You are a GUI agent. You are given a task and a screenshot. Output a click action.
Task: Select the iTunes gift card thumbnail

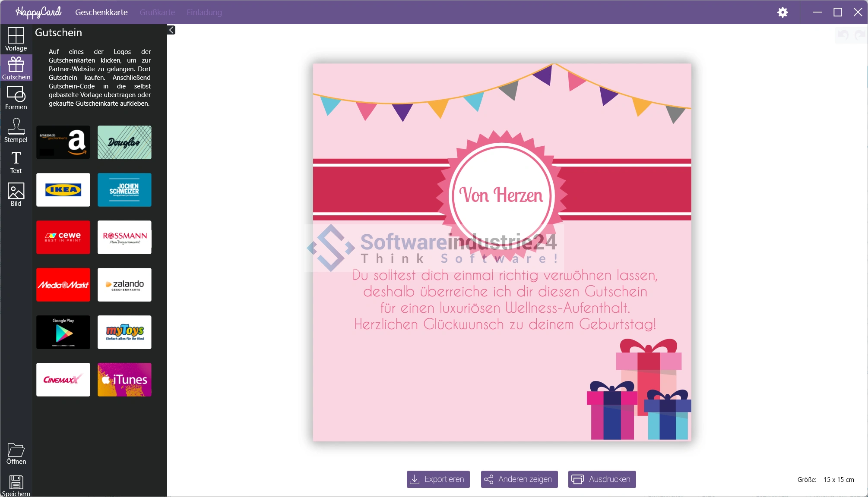(124, 380)
